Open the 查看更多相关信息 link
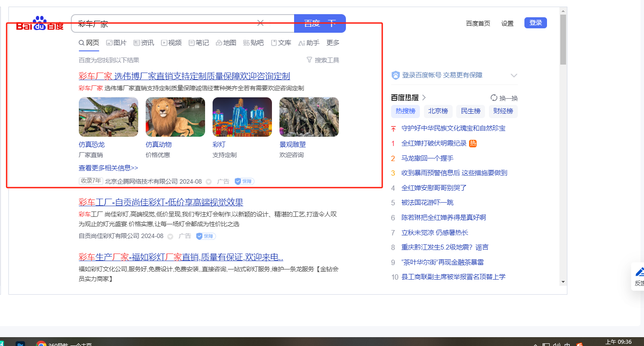This screenshot has height=346, width=644. [x=108, y=168]
